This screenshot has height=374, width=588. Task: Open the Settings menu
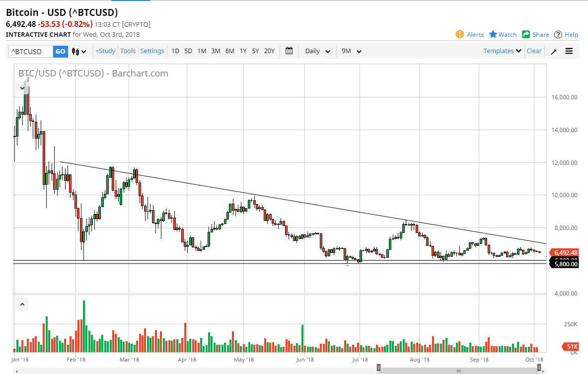(152, 51)
